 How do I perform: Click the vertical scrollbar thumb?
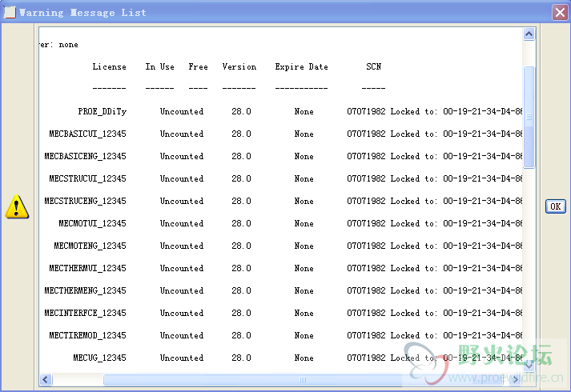click(x=529, y=117)
